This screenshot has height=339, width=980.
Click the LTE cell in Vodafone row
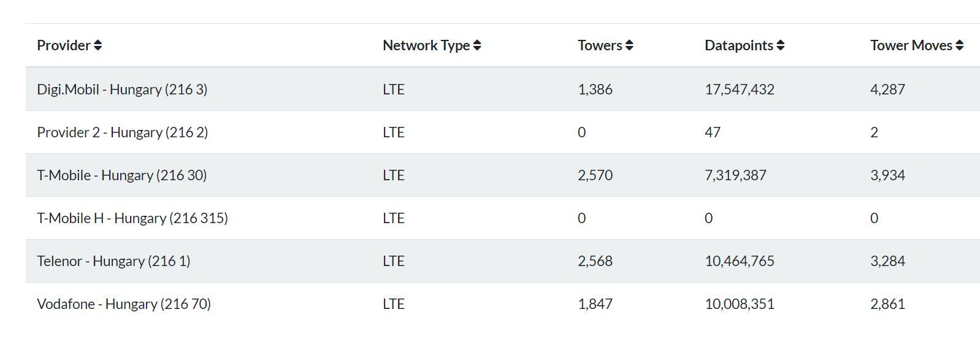point(393,304)
